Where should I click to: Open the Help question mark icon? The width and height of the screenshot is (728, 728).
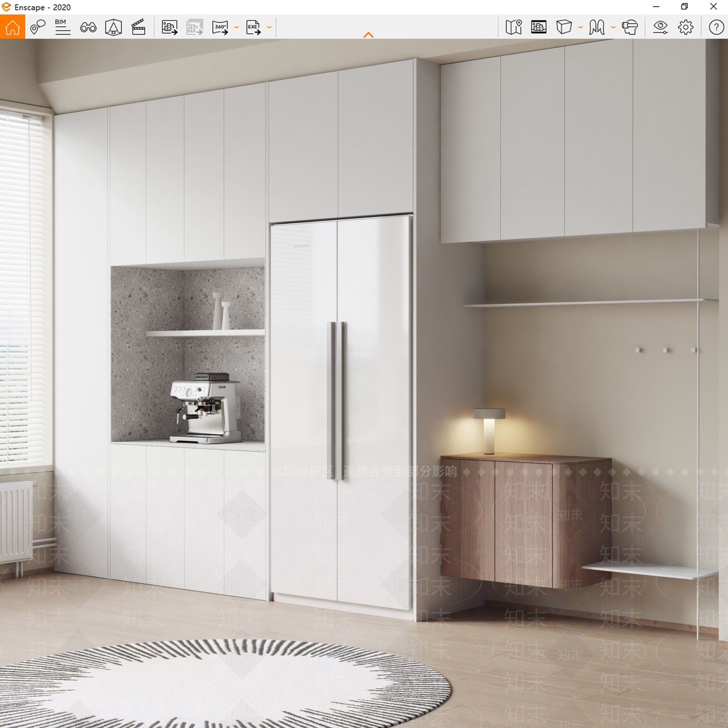coord(716,27)
